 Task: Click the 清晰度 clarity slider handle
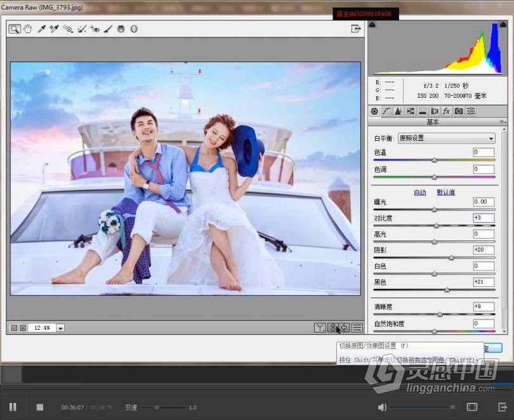coord(440,315)
